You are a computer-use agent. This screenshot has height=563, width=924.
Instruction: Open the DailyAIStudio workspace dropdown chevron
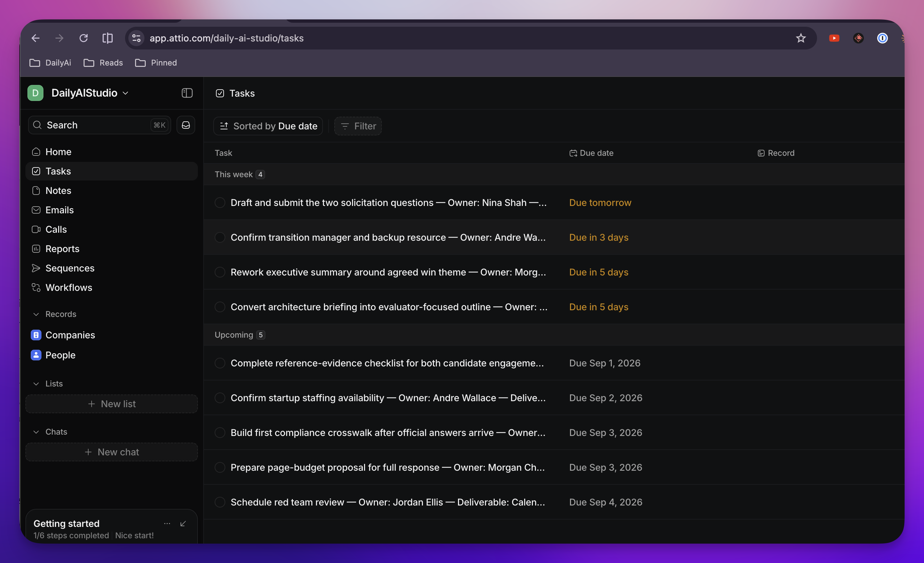pos(126,93)
